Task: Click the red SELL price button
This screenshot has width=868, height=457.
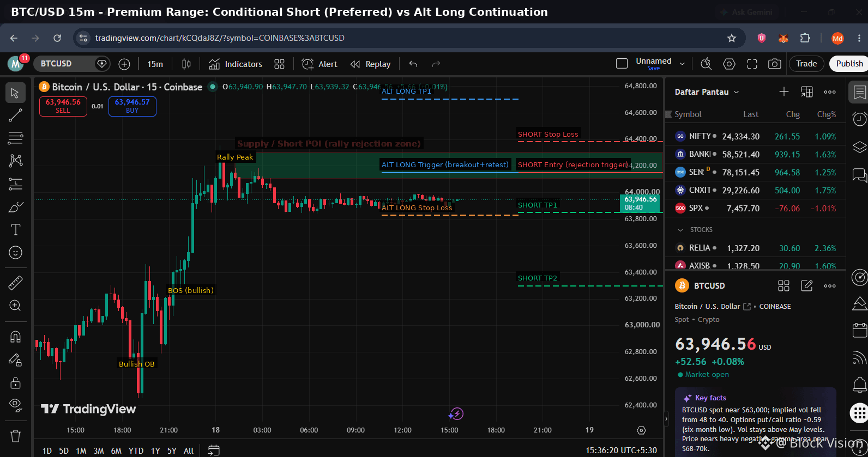Action: click(x=63, y=106)
